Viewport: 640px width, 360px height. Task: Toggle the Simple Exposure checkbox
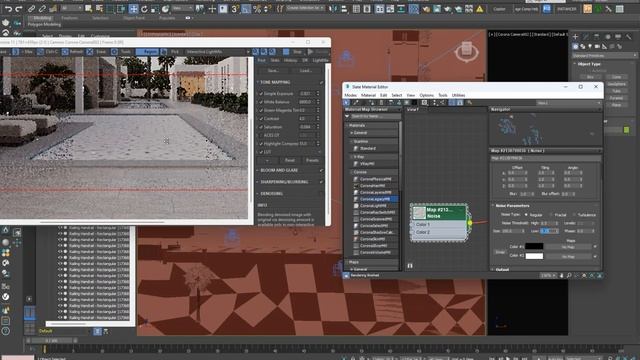pyautogui.click(x=261, y=93)
